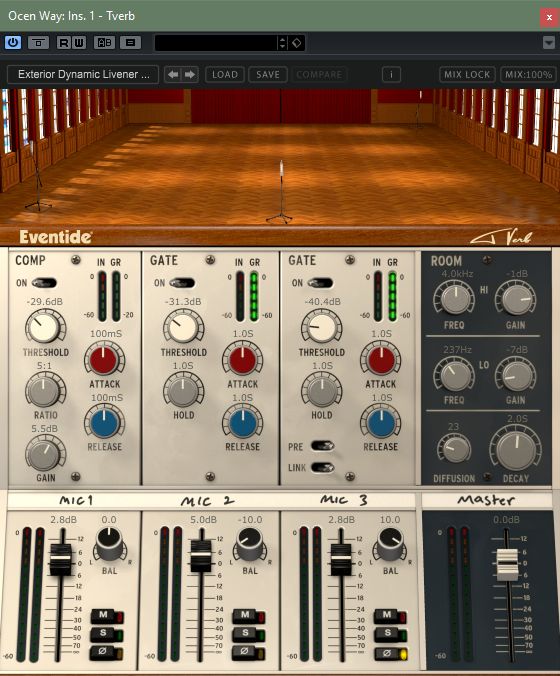Close the Tverb plugin window

(x=549, y=17)
